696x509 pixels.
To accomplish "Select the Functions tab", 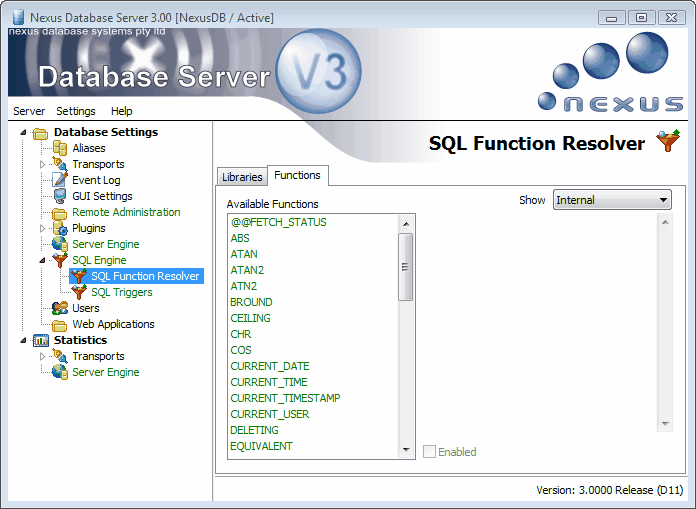I will tap(297, 175).
